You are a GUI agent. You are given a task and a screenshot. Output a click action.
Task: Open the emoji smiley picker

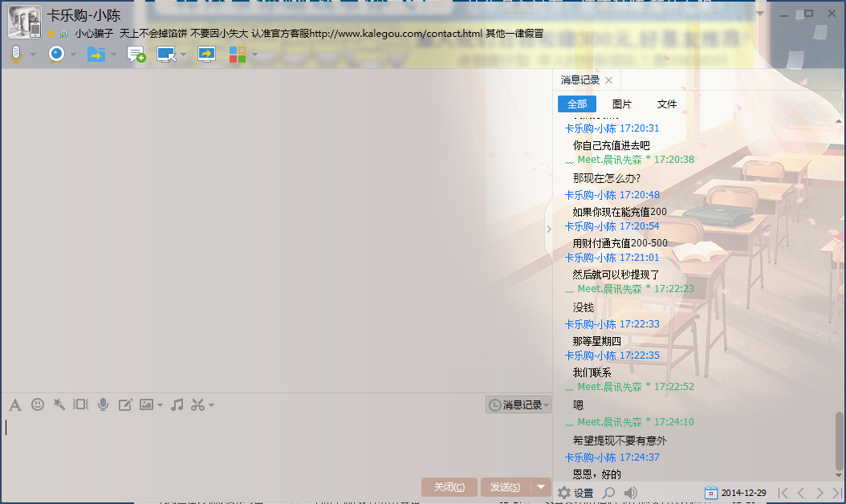(38, 404)
